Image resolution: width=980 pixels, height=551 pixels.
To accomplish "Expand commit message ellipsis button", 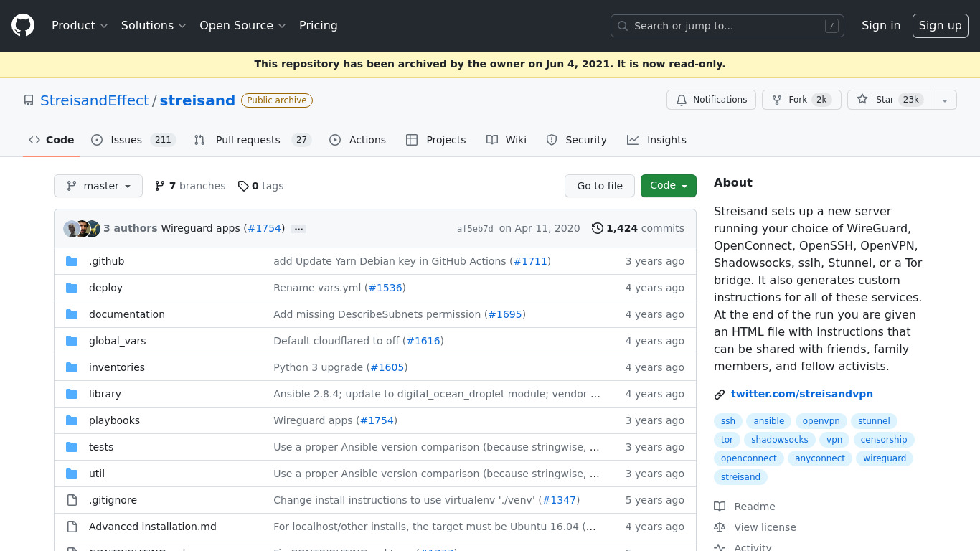I will (299, 229).
